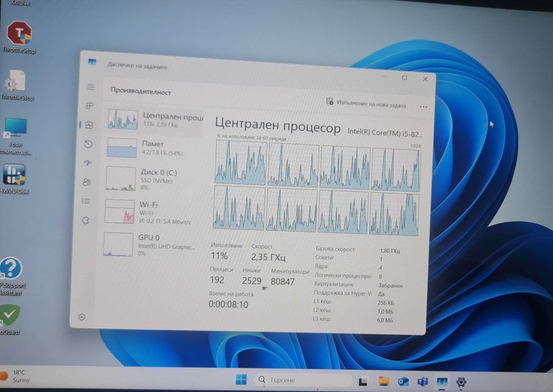Open Task View on the taskbar
This screenshot has width=553, height=392.
pos(363,381)
